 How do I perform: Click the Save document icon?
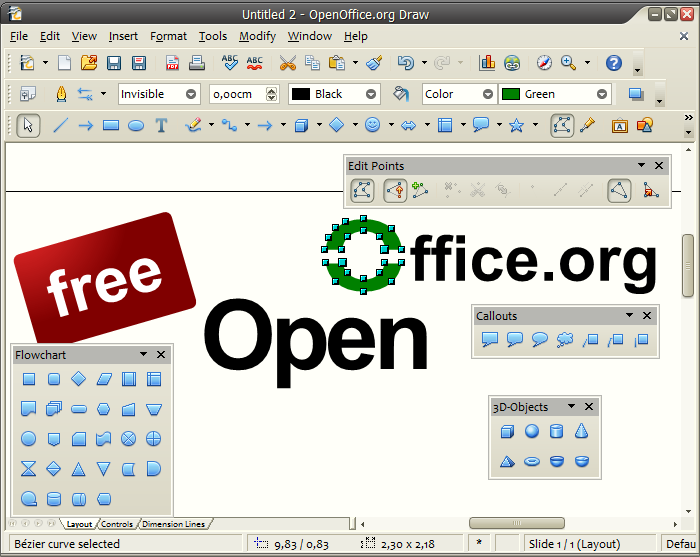coord(114,63)
